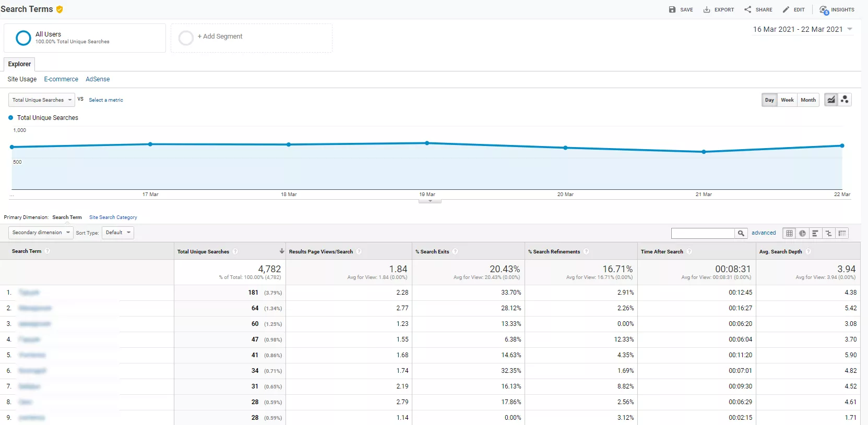
Task: Switch to line chart view icon
Action: 831,100
